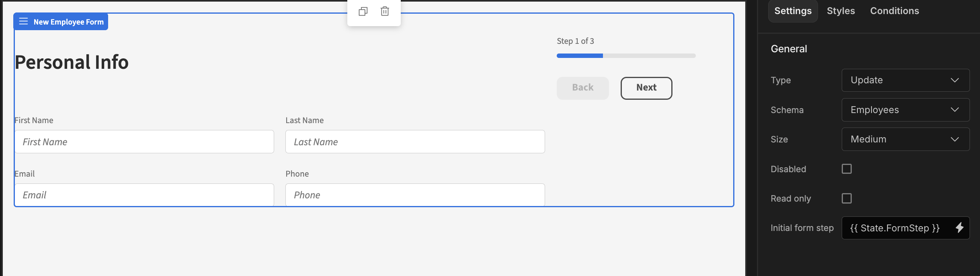Image resolution: width=980 pixels, height=276 pixels.
Task: Click the Next button
Action: [x=646, y=88]
